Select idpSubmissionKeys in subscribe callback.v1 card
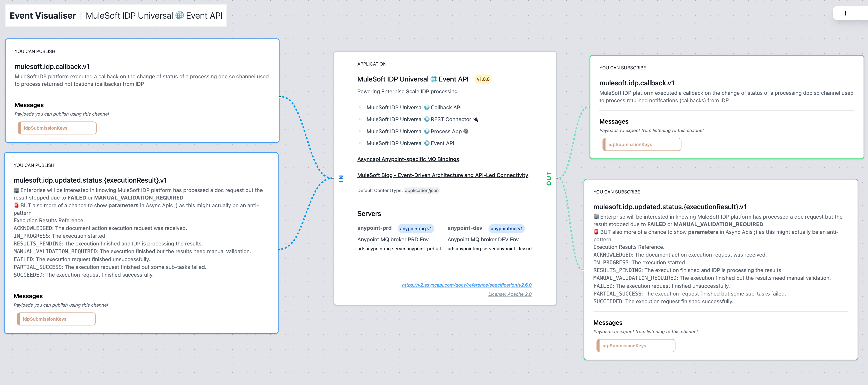 tap(641, 144)
